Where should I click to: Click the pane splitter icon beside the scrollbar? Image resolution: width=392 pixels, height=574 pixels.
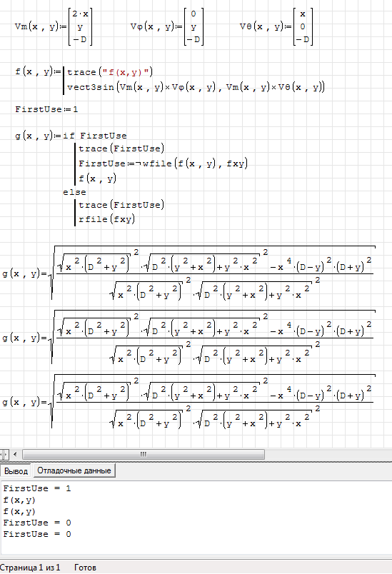[4, 454]
